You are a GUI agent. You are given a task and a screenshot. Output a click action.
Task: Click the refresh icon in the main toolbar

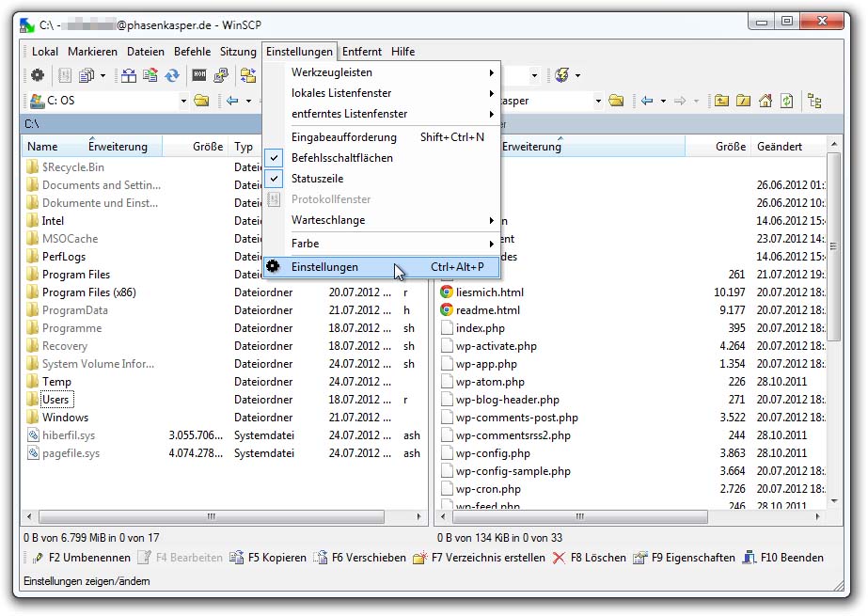point(172,75)
